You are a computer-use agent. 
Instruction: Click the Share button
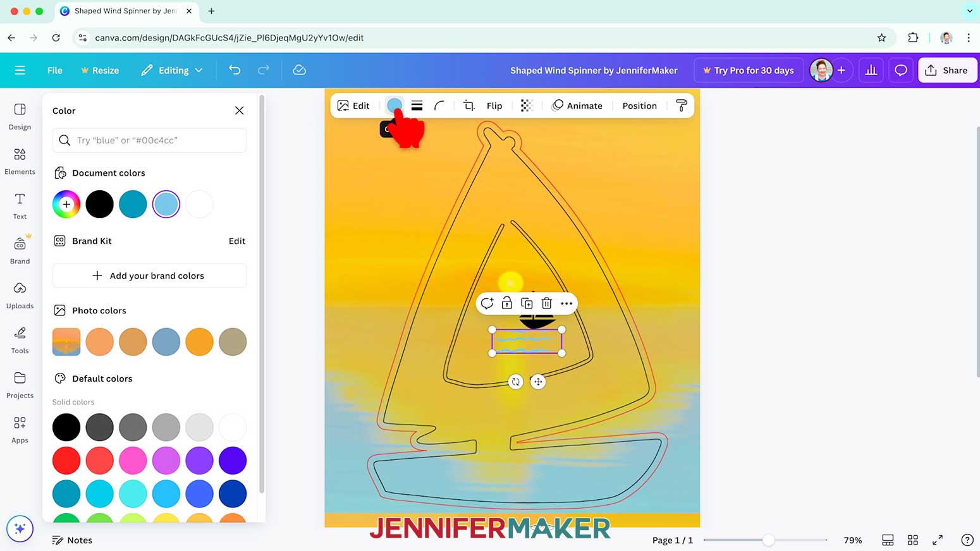pyautogui.click(x=947, y=70)
